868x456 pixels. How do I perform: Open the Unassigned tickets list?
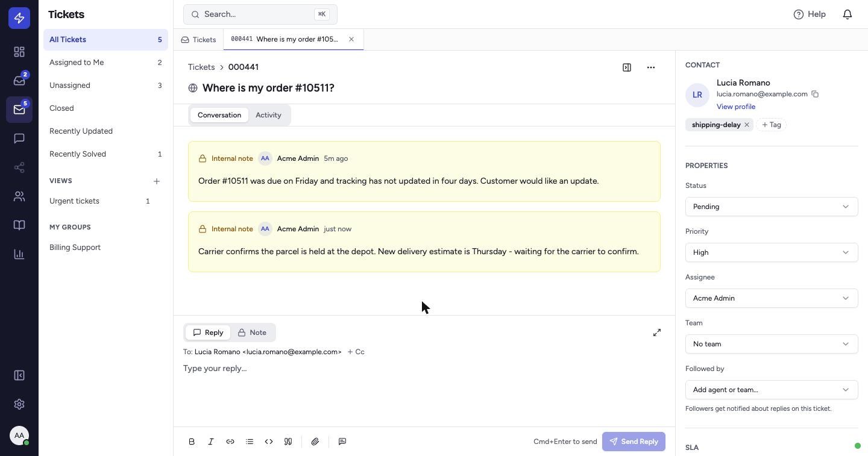105,86
